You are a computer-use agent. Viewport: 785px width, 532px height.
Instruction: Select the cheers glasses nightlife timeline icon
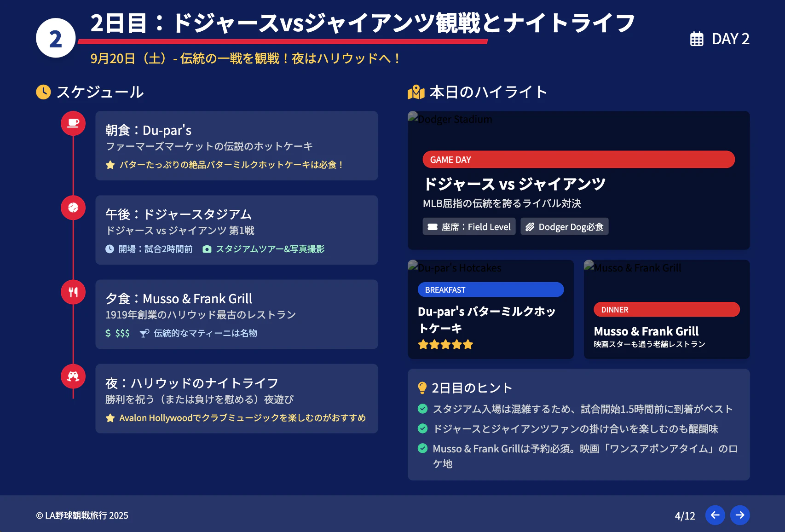(73, 376)
